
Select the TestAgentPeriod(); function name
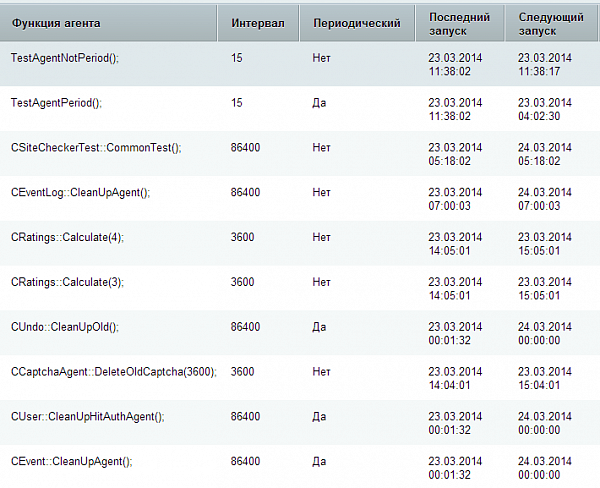pos(56,103)
